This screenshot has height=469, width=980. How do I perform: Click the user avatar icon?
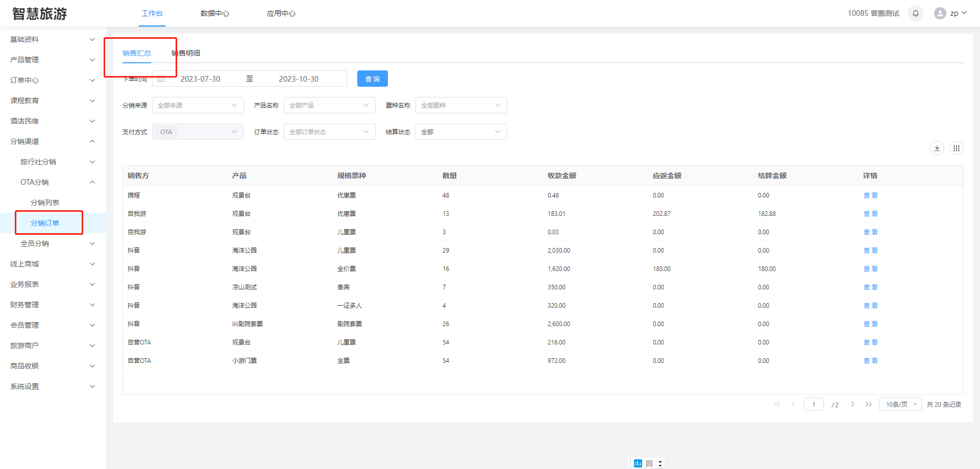pyautogui.click(x=940, y=13)
